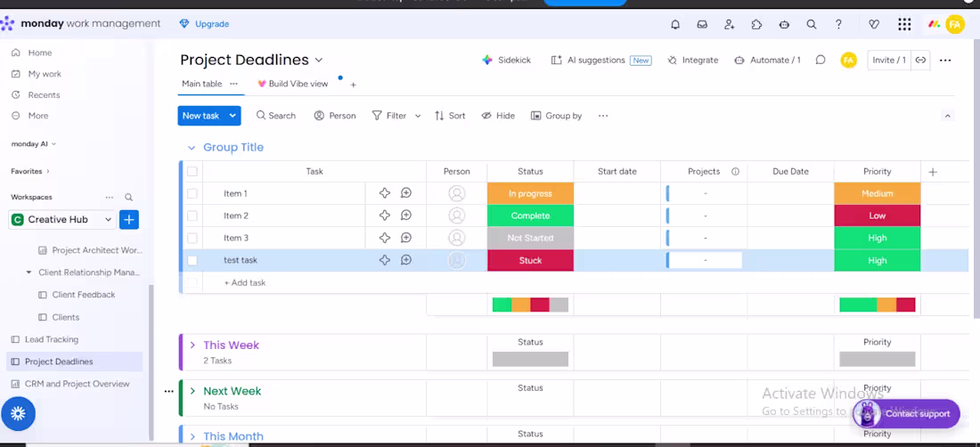Switch to the Main table tab
Screen dimensions: 980x447
tap(202, 84)
